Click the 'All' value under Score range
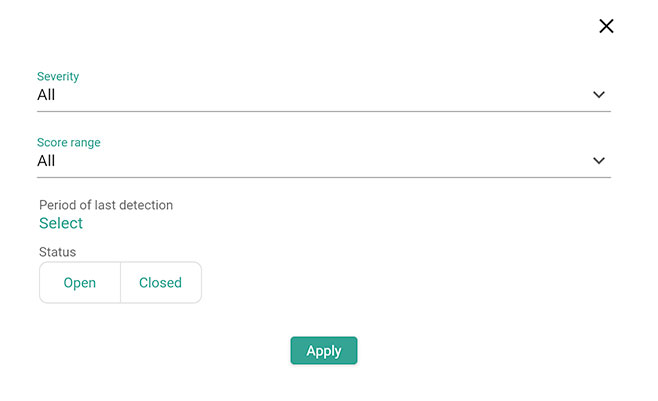Viewport: 658px width, 401px height. click(46, 161)
